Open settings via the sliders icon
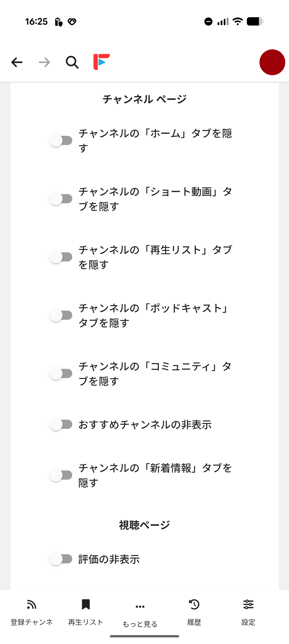This screenshot has width=289, height=644. (248, 604)
